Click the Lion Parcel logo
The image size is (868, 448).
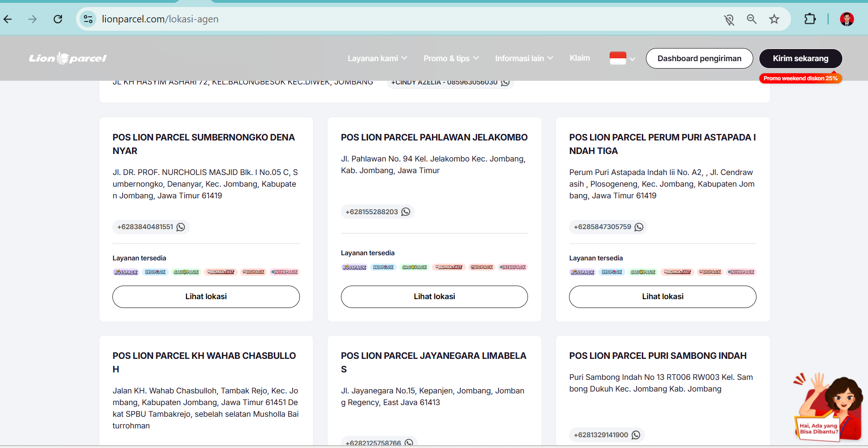68,58
